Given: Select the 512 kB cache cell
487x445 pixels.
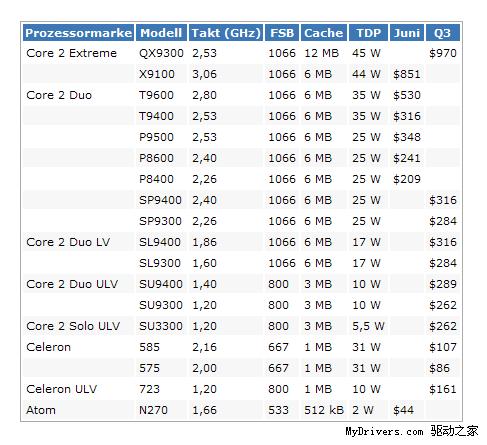Looking at the screenshot, I should click(324, 410).
